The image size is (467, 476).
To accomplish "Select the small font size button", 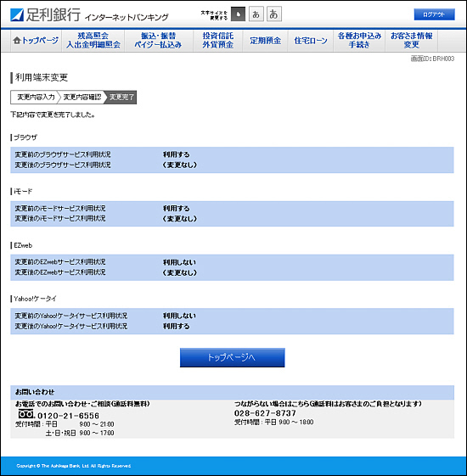I will click(x=239, y=14).
